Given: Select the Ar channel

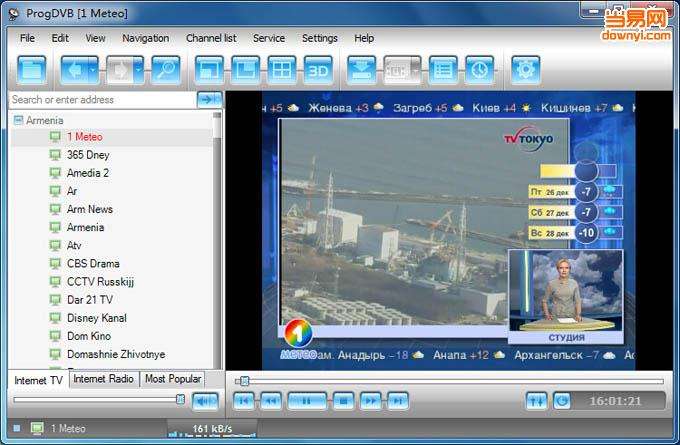Looking at the screenshot, I should [72, 191].
